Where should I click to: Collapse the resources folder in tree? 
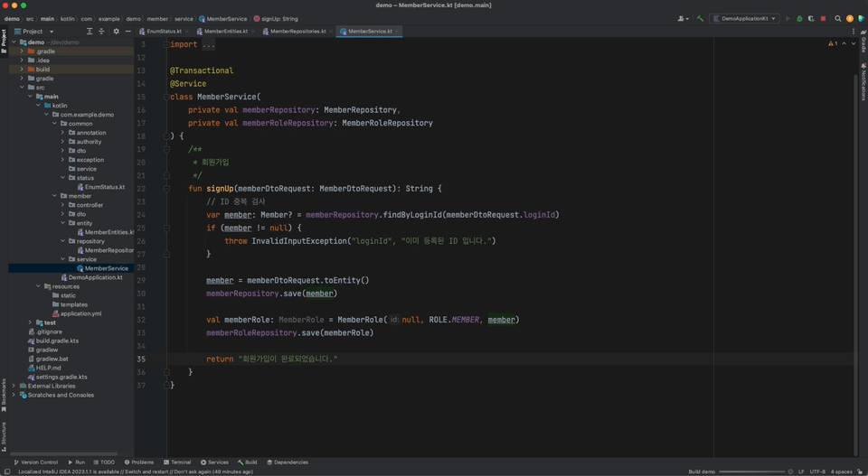(38, 286)
